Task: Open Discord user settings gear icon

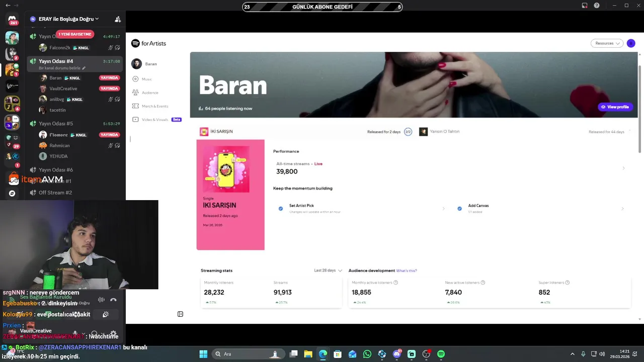Action: 113,333
